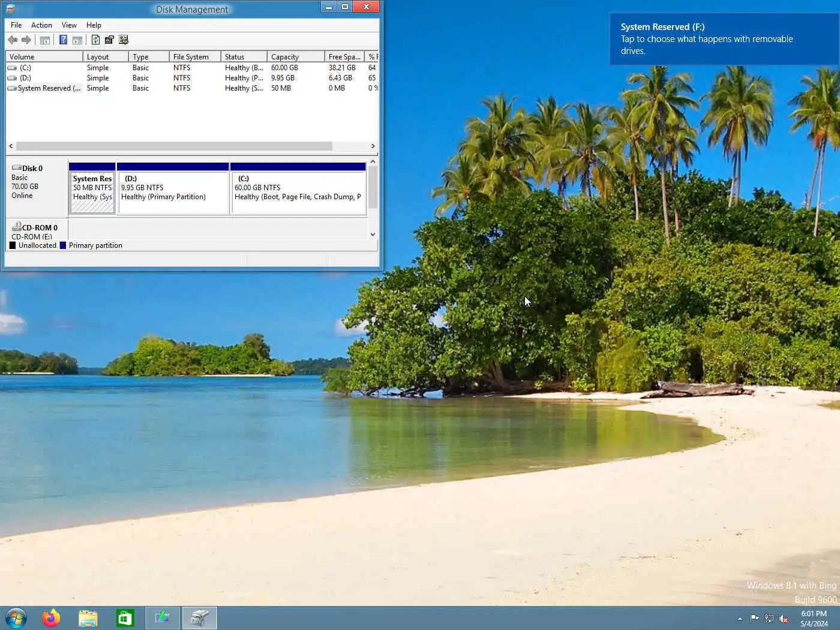The height and width of the screenshot is (630, 840).
Task: Click the black Unallocated legend swatch
Action: tap(13, 245)
